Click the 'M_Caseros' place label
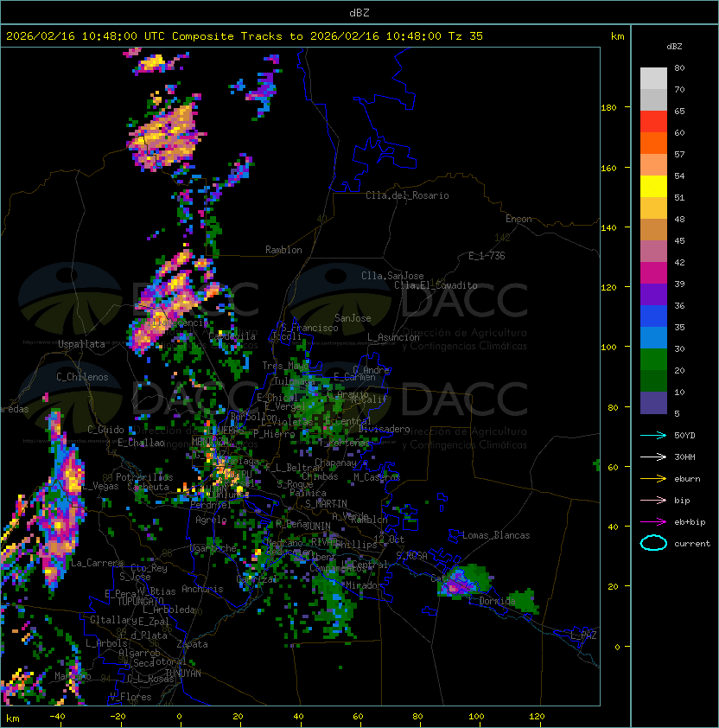Viewport: 719px width, 728px height. (377, 477)
